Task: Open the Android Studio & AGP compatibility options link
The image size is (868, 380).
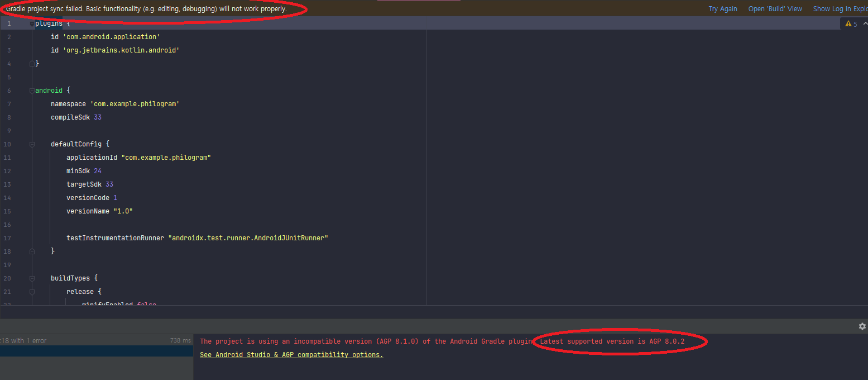Action: coord(291,355)
